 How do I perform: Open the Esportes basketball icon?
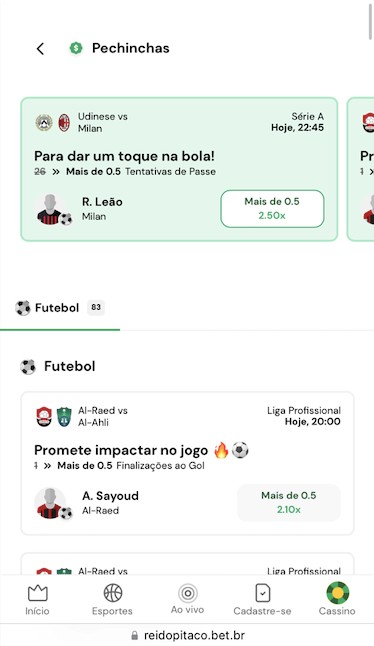pos(112,593)
